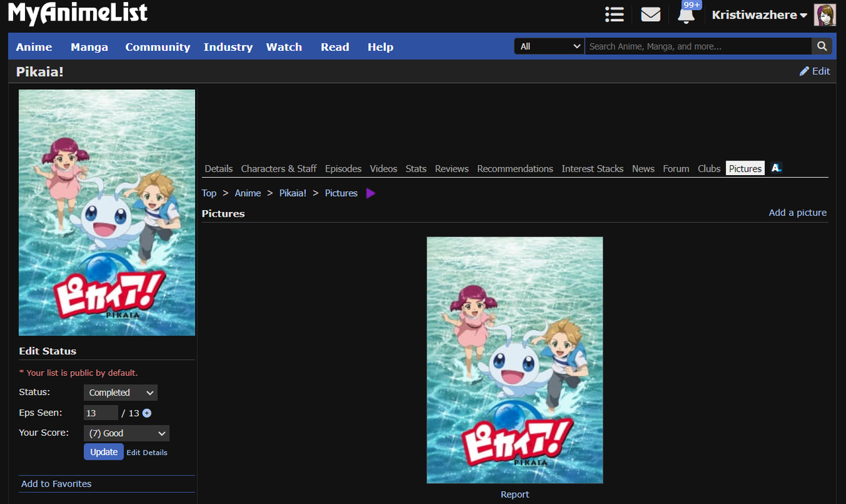The image size is (846, 504).
Task: Open the Status Completed dropdown
Action: pos(120,392)
